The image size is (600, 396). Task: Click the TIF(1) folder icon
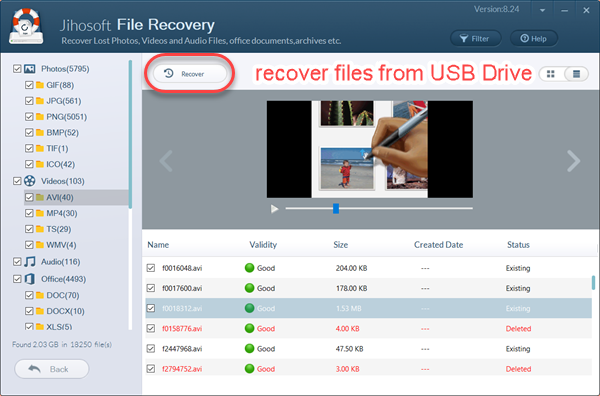[40, 148]
